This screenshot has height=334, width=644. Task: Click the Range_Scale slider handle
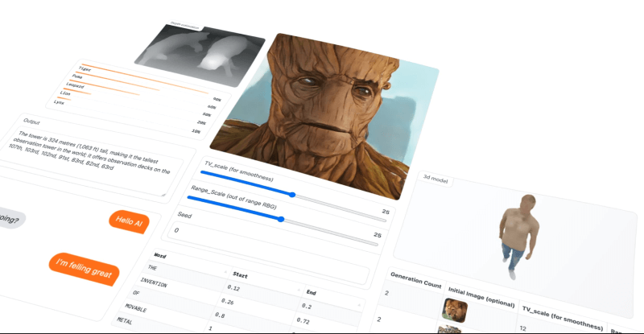(281, 218)
